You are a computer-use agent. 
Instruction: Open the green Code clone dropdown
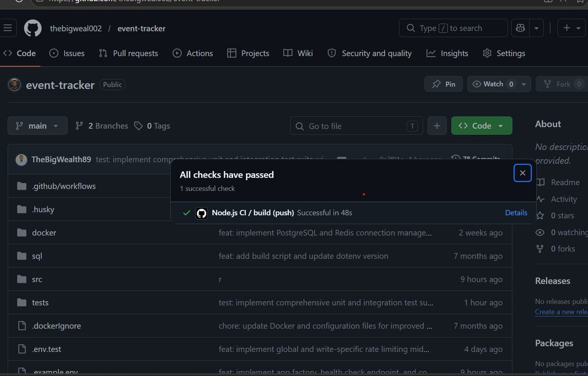point(482,126)
